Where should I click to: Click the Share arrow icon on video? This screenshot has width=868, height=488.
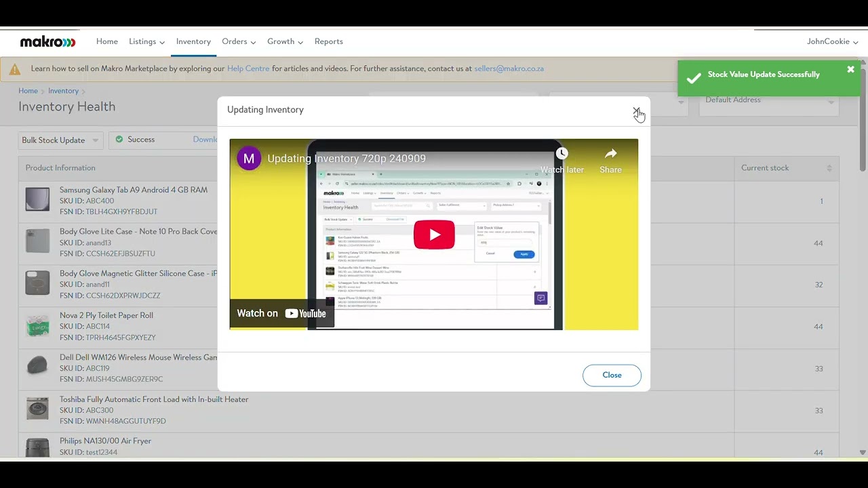610,153
